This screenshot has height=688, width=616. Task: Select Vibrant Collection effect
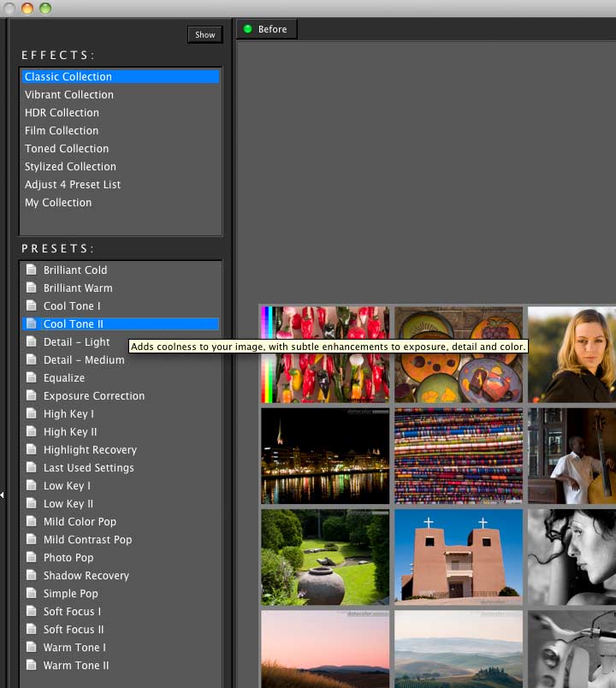[121, 94]
